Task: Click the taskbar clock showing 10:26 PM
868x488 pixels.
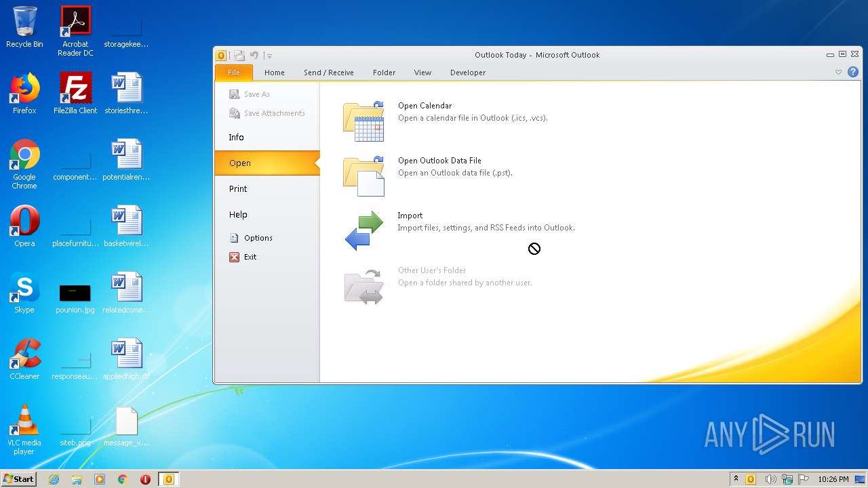Action: click(x=833, y=479)
